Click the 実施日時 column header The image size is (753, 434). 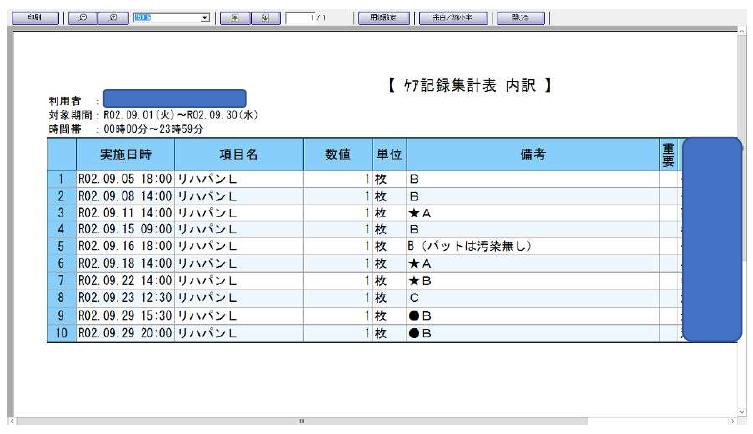(125, 155)
